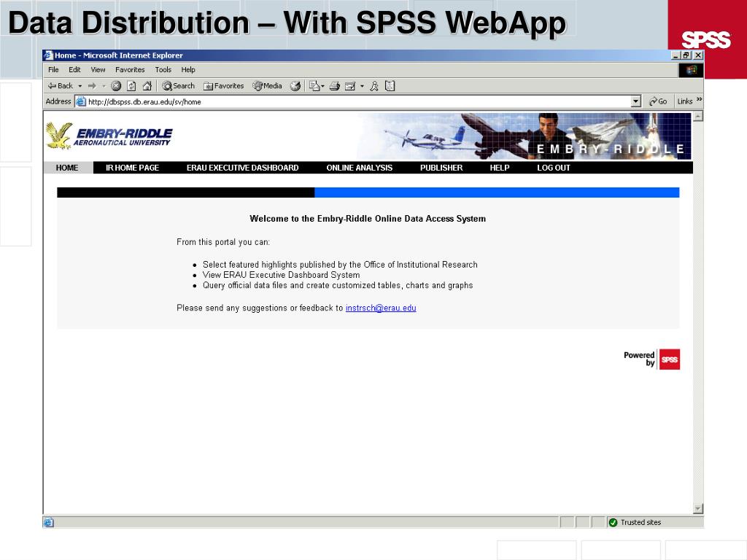Open the PUBLISHER navigation tab
The height and width of the screenshot is (560, 747).
point(441,168)
